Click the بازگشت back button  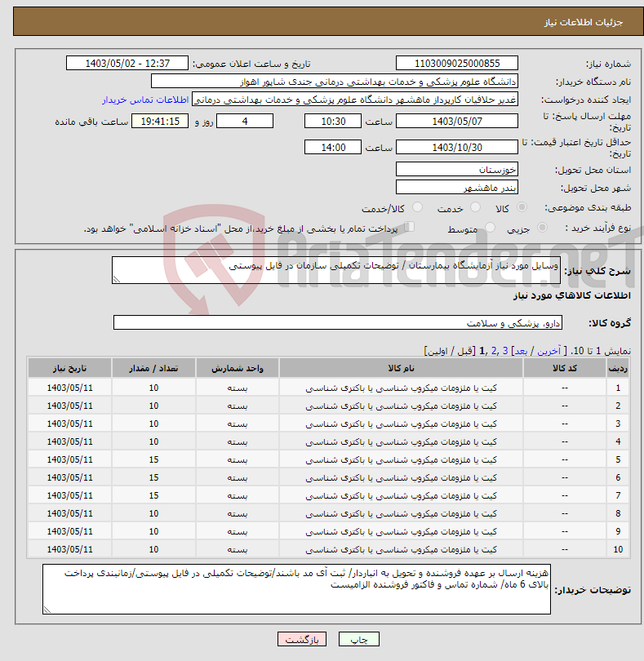click(302, 639)
